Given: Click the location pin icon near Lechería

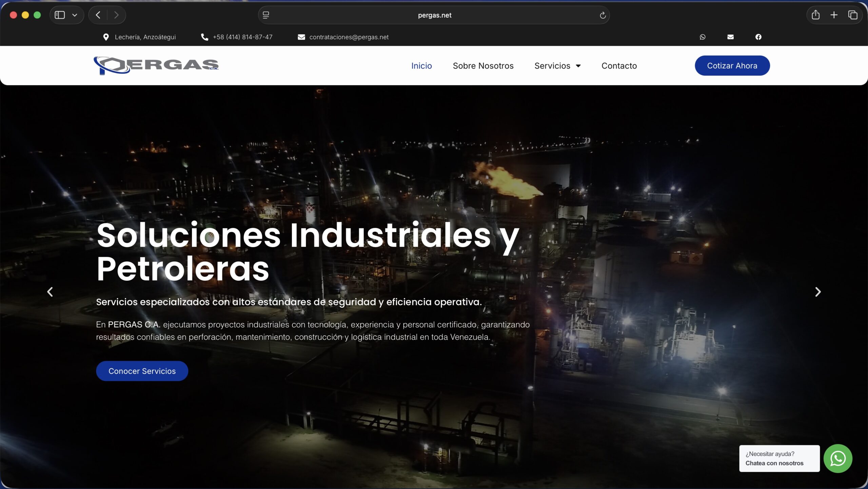Looking at the screenshot, I should point(106,37).
